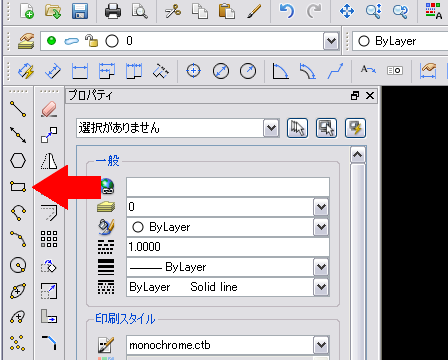Copy selection to clipboard

coord(200,10)
